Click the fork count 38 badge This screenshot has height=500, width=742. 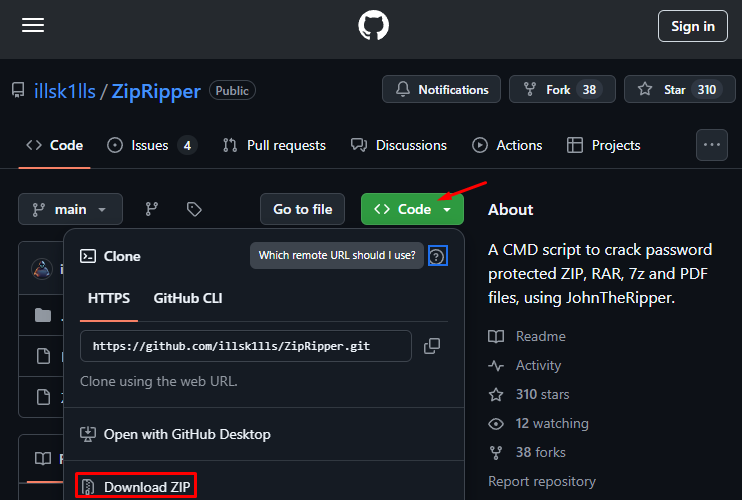click(x=589, y=89)
